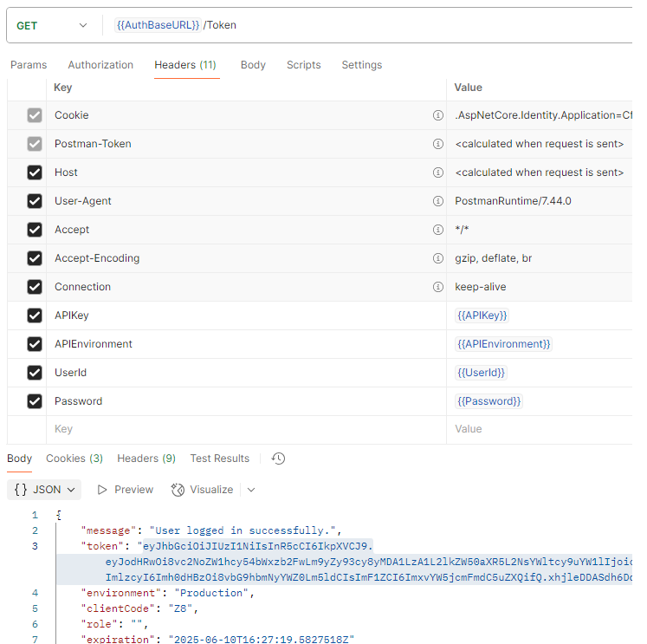Open the GET method dropdown
Image resolution: width=647 pixels, height=644 pixels.
[52, 26]
